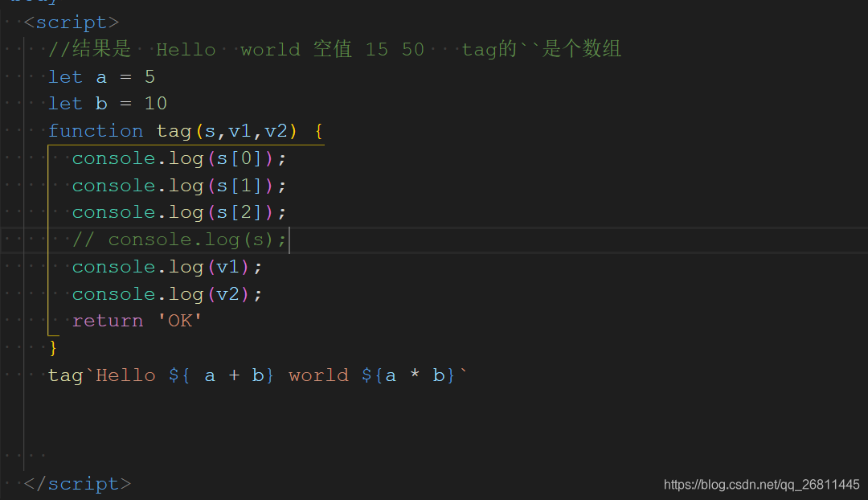Click the 'tag' name before the template literal
Viewport: 868px width, 500px height.
click(x=65, y=376)
